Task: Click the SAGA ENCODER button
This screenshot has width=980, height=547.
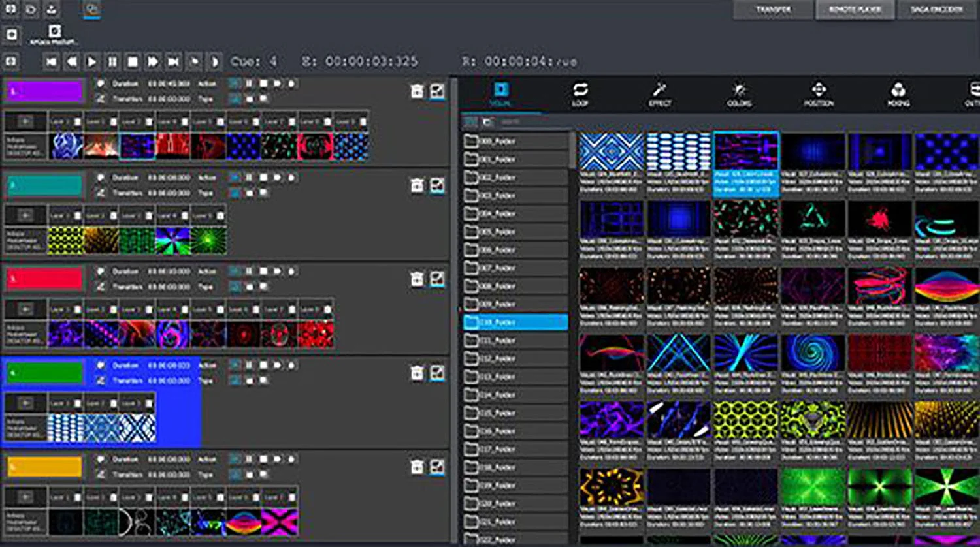Action: tap(937, 10)
